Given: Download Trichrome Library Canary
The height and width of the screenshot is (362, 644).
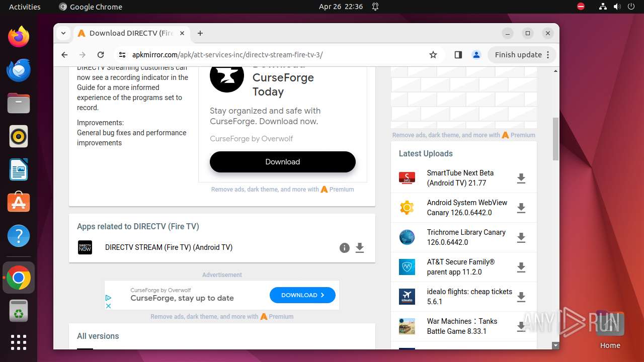Looking at the screenshot, I should pos(521,237).
